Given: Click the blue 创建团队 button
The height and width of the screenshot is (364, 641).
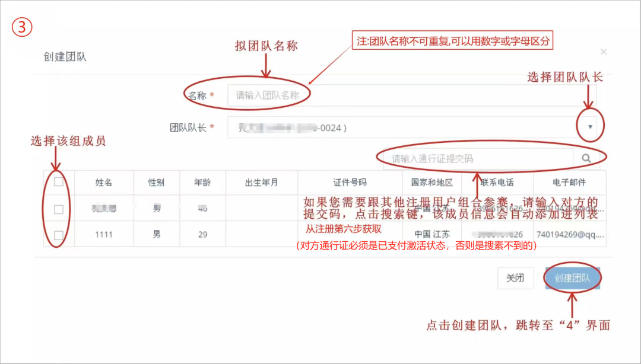Looking at the screenshot, I should 572,278.
